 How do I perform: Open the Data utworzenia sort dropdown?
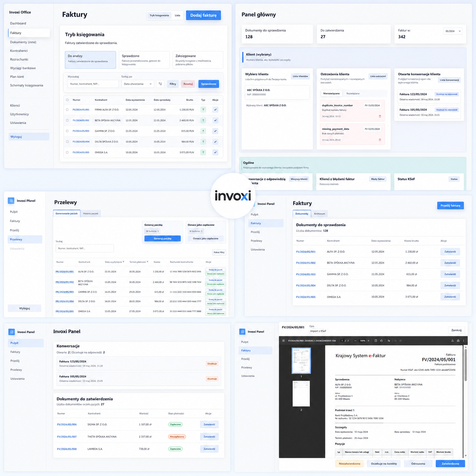click(138, 84)
